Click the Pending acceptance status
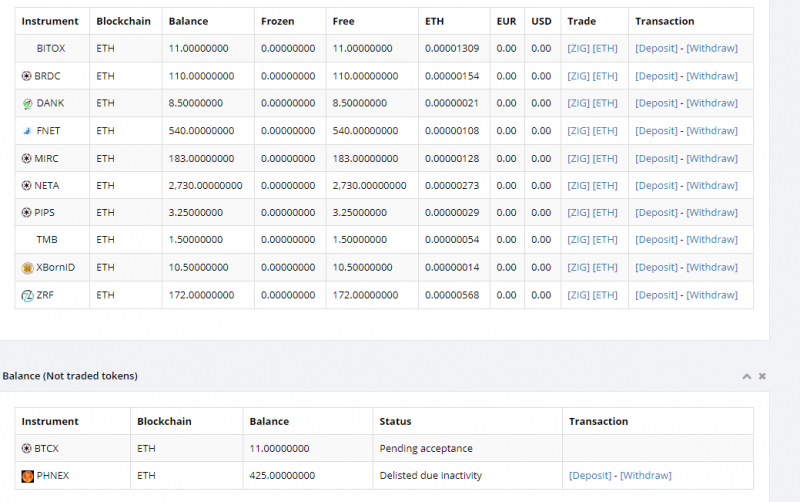The image size is (800, 502). (426, 448)
